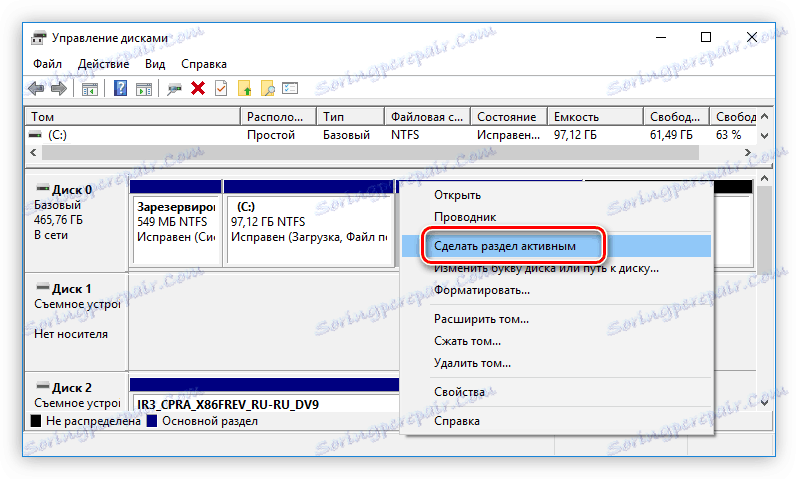This screenshot has height=479, width=798.
Task: Sort by the Том column header
Action: 133,117
